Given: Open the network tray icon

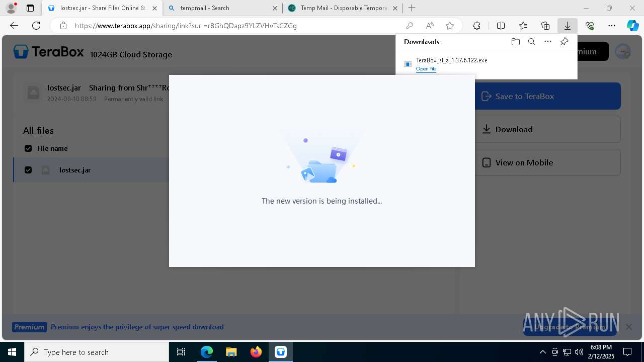Looking at the screenshot, I should (567, 352).
